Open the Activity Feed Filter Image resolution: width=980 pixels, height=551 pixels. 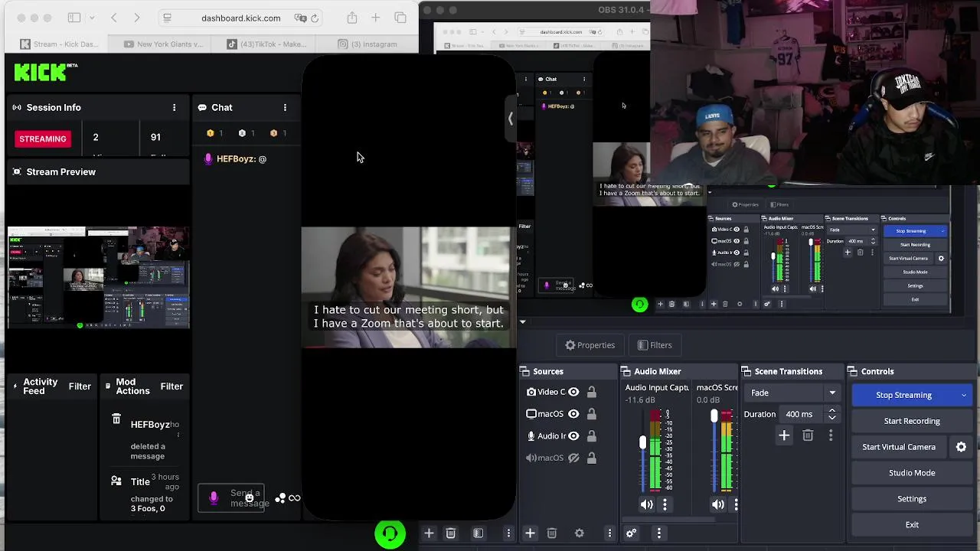(80, 386)
